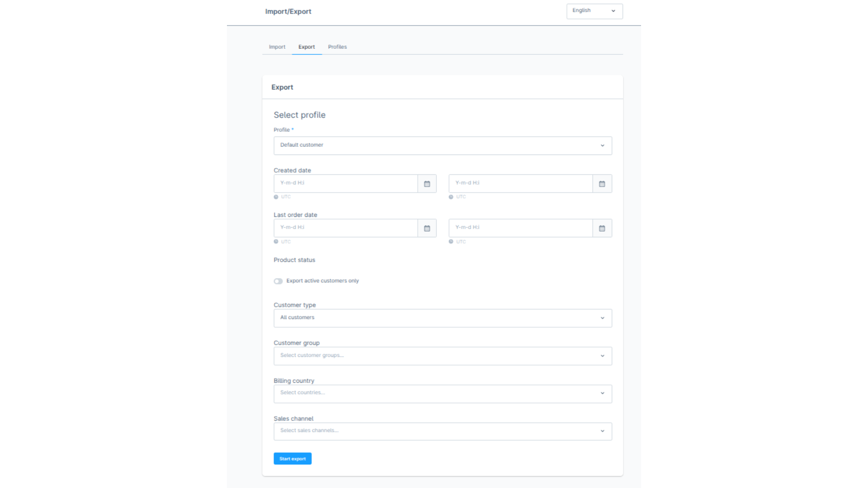The width and height of the screenshot is (868, 488).
Task: Expand the Billing country dropdown
Action: tap(442, 394)
